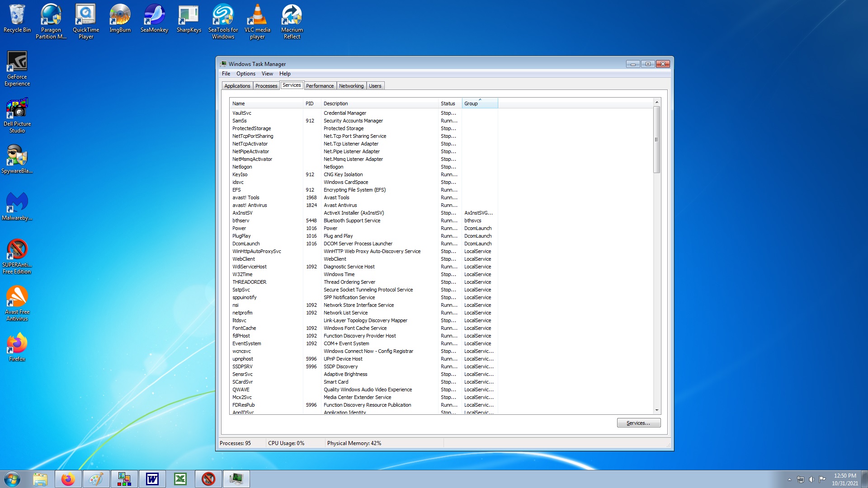
Task: Switch to the Performance tab
Action: coord(320,85)
